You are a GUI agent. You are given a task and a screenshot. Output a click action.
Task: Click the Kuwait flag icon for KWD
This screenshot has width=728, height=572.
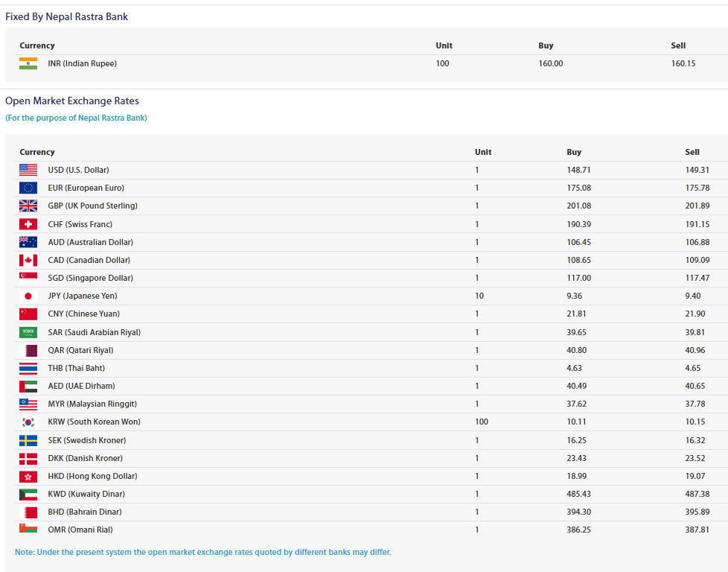(28, 494)
